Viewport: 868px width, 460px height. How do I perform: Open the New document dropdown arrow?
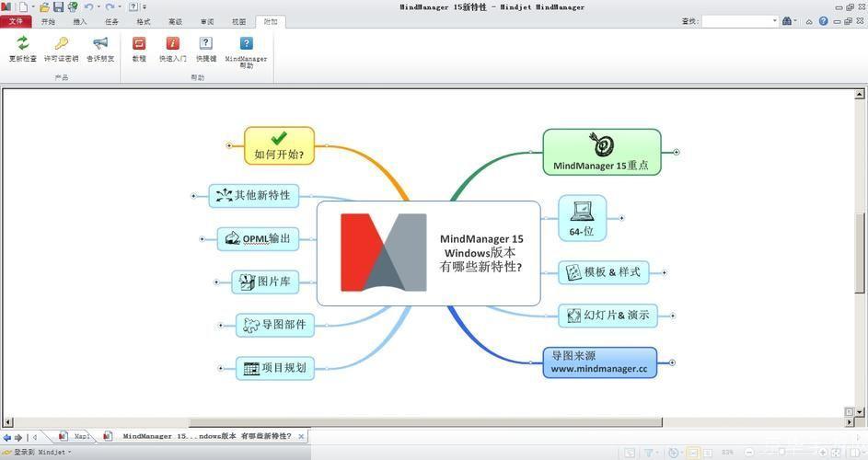tap(32, 6)
